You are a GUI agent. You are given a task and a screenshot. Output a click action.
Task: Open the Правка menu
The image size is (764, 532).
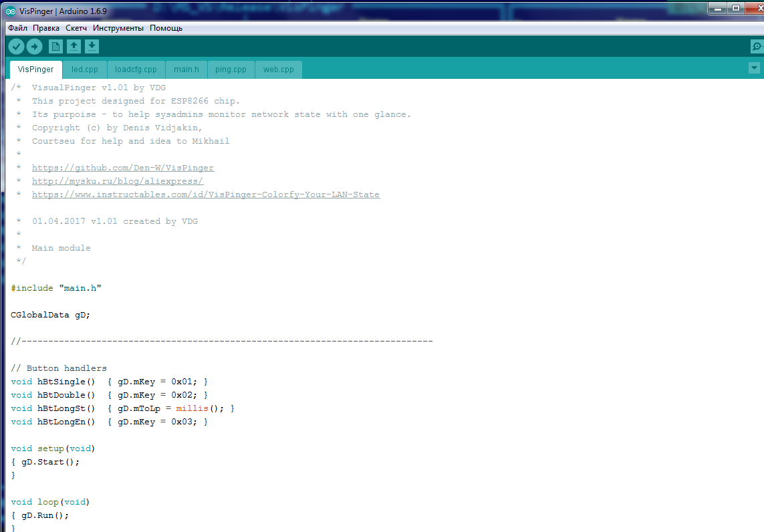[x=46, y=28]
